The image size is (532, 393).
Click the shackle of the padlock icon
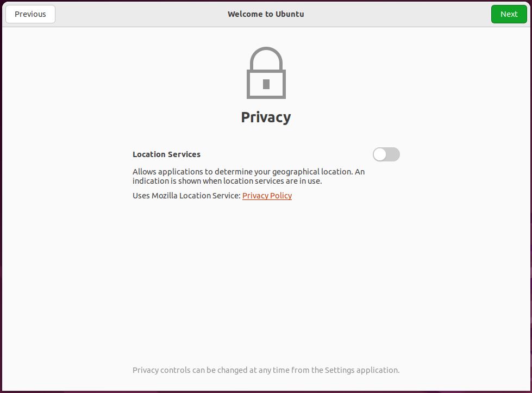[266, 55]
